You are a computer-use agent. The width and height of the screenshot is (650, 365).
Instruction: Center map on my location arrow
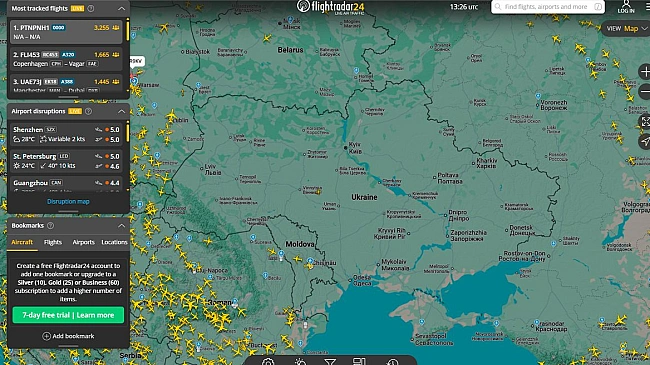(x=645, y=141)
